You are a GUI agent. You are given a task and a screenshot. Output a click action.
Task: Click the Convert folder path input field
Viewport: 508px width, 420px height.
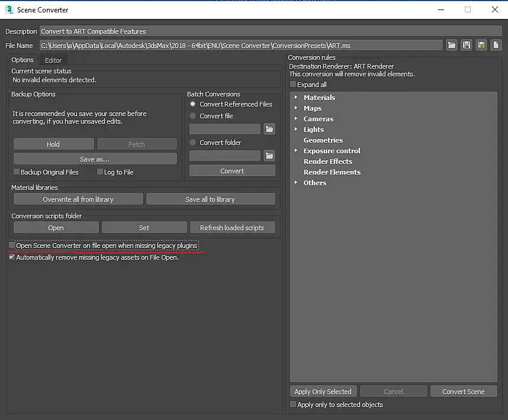[x=225, y=156]
